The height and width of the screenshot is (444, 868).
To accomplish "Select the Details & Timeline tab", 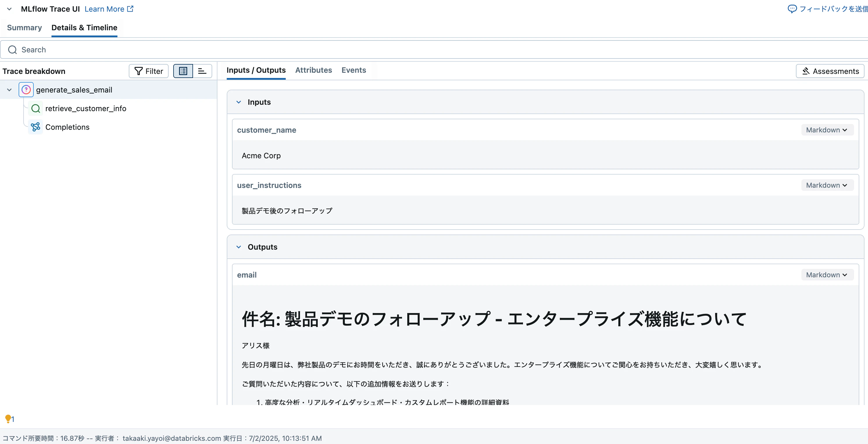I will pos(84,28).
